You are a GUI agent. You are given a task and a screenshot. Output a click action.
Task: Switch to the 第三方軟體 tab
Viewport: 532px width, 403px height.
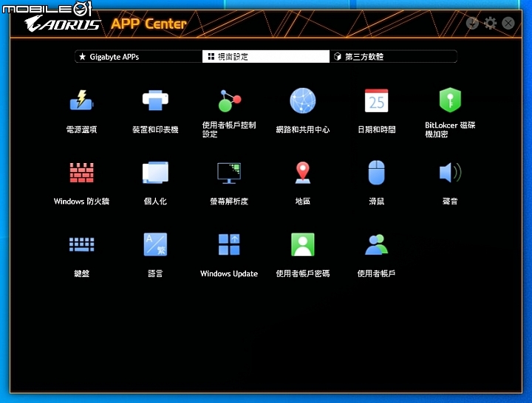(393, 57)
